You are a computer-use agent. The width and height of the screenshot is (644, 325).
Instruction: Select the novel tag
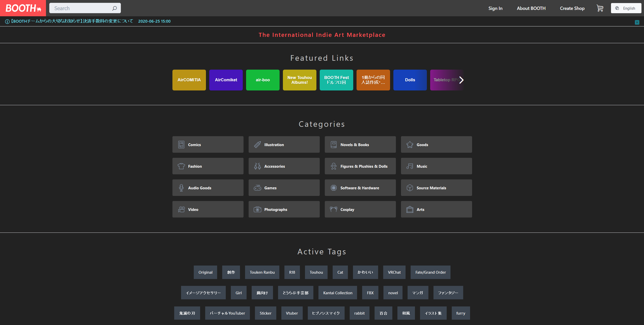click(393, 293)
